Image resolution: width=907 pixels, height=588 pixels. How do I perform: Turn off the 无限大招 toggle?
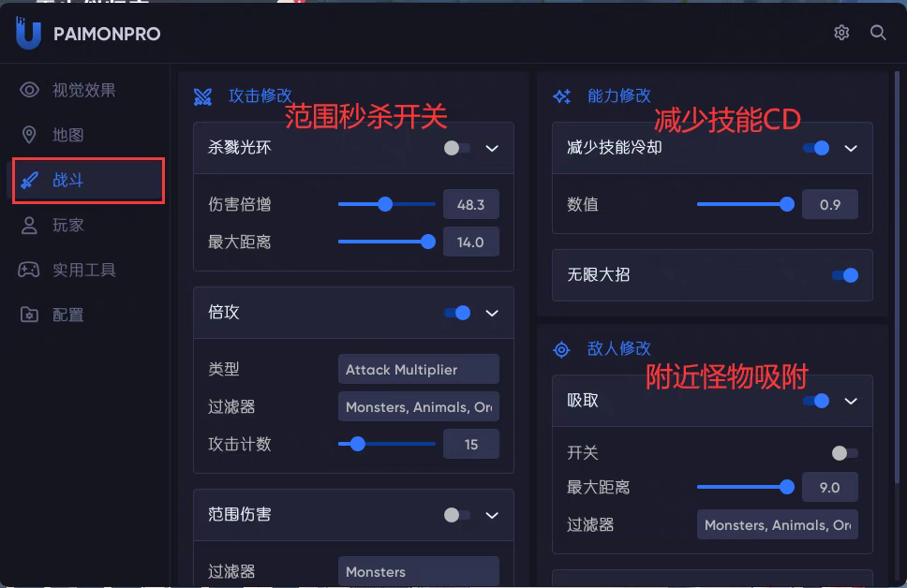[x=845, y=275]
